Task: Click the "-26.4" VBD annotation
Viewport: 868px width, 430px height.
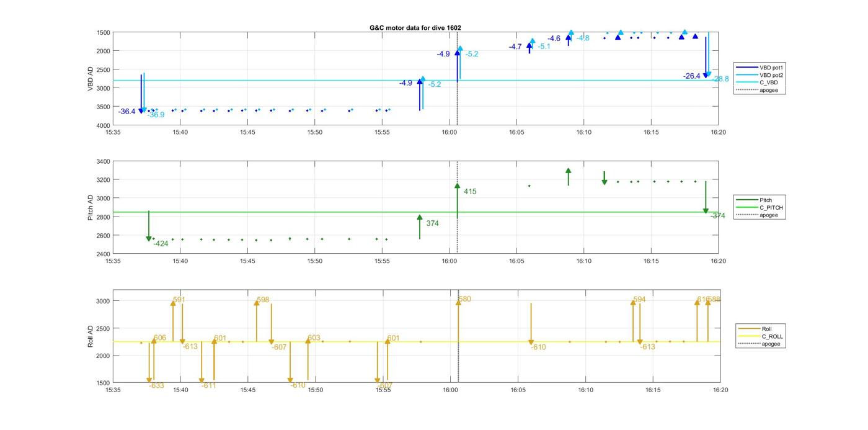Action: pyautogui.click(x=692, y=76)
